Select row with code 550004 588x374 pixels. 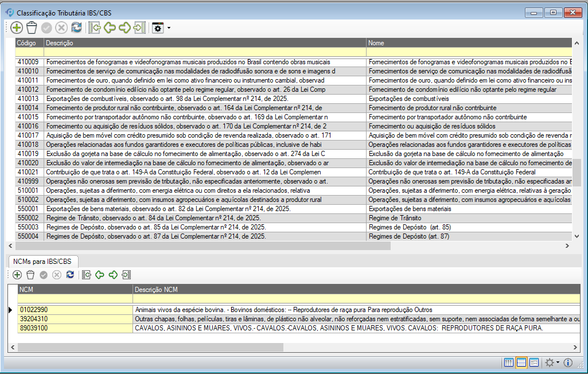pyautogui.click(x=294, y=236)
